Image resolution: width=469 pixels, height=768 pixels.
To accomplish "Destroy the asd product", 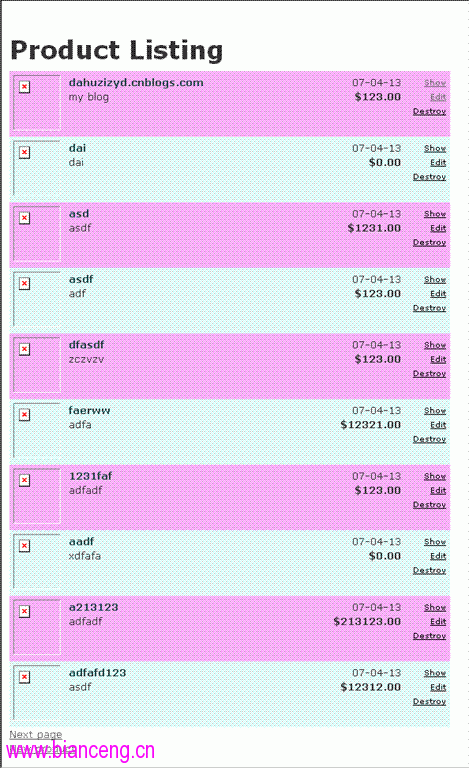I will (429, 242).
